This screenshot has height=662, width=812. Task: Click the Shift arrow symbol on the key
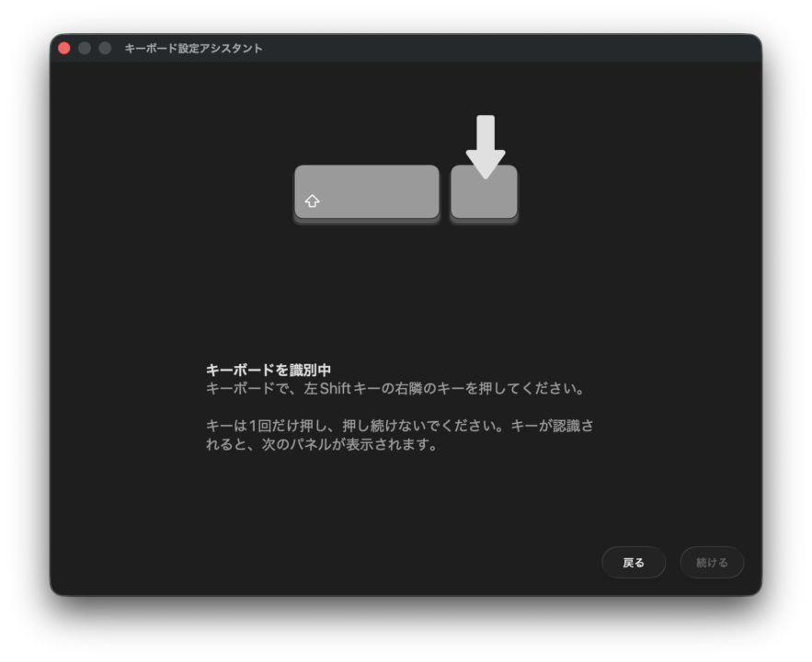click(x=313, y=200)
